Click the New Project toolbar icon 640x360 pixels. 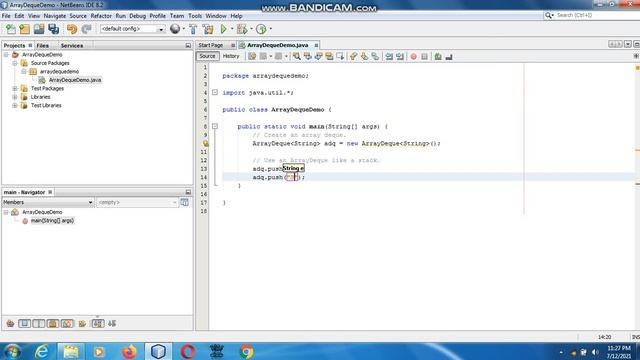coord(24,29)
